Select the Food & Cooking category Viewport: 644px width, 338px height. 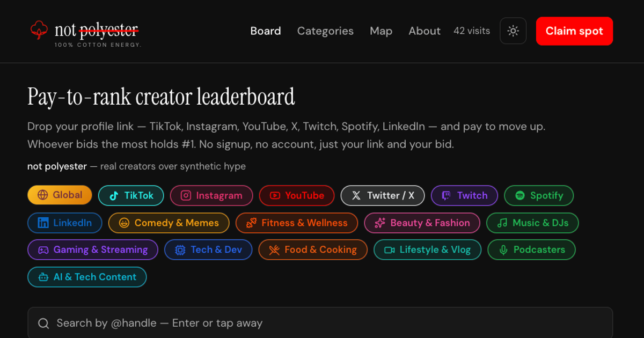pyautogui.click(x=313, y=249)
